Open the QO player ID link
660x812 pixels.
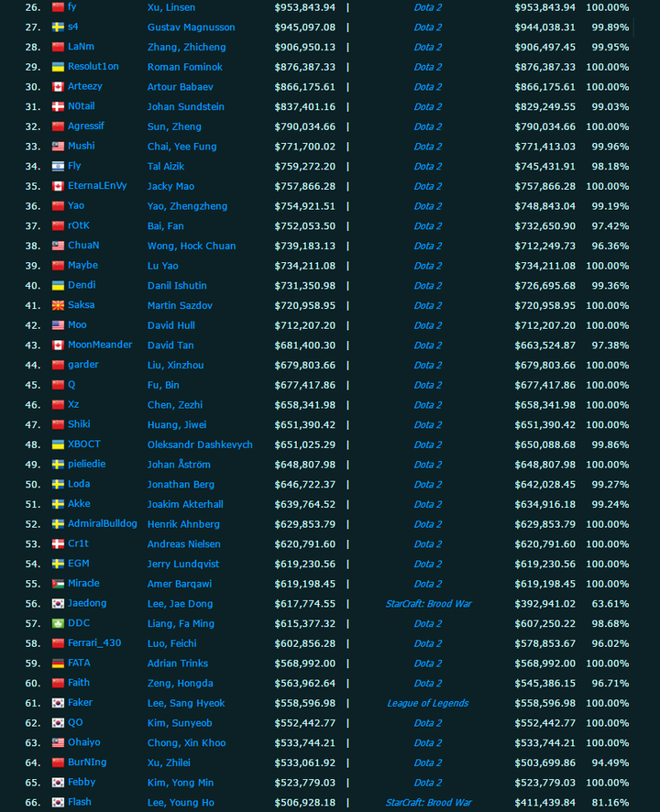click(x=75, y=722)
